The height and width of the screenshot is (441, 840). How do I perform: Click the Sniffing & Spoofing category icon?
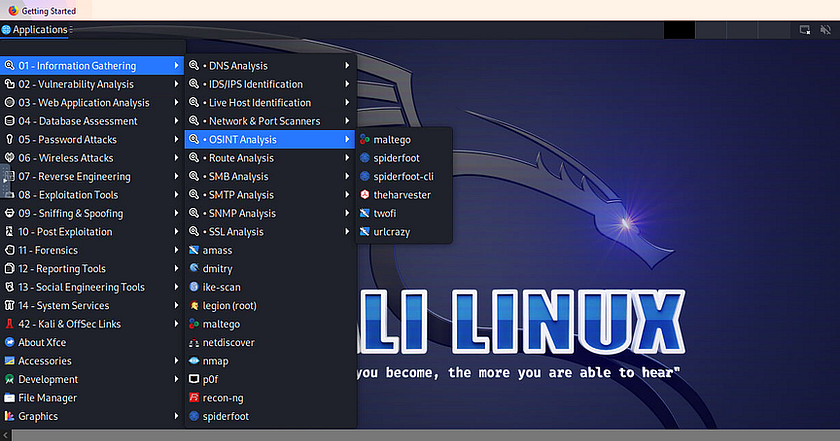[x=9, y=213]
